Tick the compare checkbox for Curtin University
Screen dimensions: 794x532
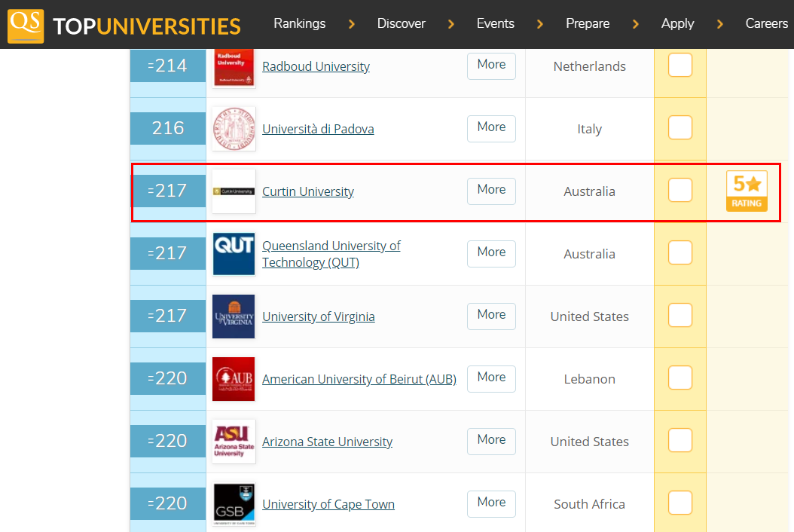[x=680, y=190]
